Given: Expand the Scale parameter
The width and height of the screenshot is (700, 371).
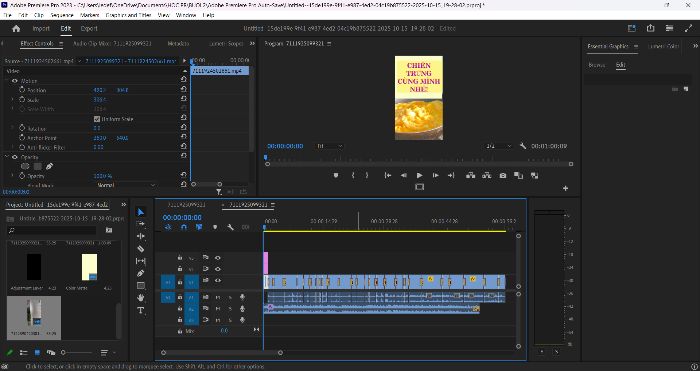Looking at the screenshot, I should tap(12, 100).
